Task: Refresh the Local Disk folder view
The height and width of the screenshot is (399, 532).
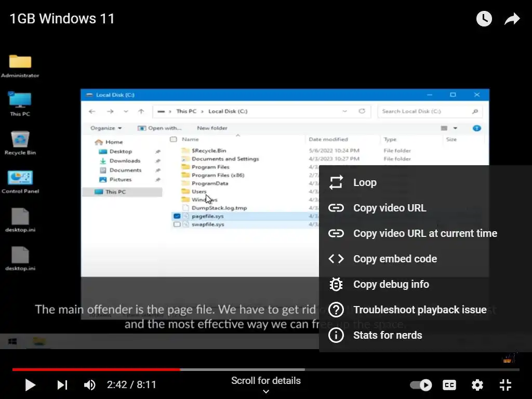Action: point(362,111)
